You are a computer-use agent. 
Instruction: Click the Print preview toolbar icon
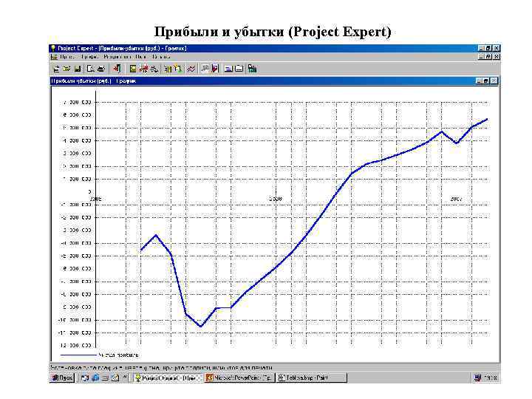[90, 69]
